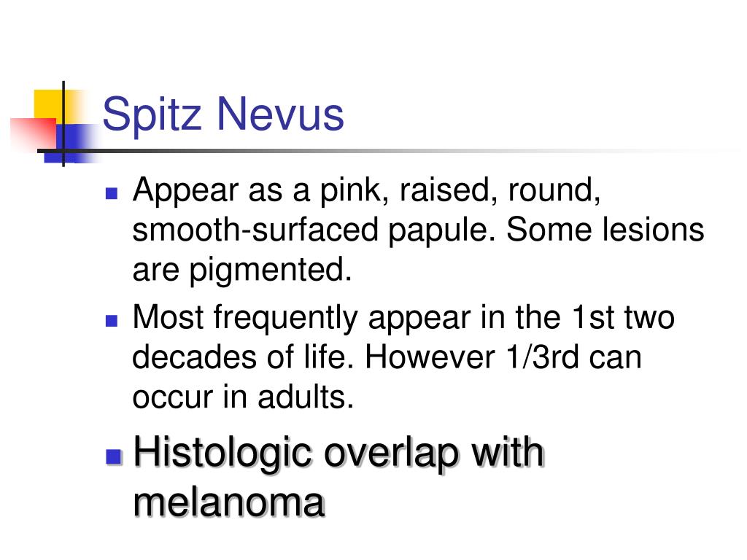Click the text '1st two'
747x560 pixels.
623,317
